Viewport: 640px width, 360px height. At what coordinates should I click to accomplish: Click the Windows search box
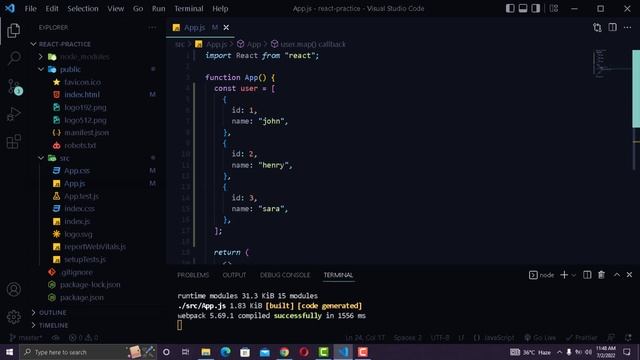point(88,352)
